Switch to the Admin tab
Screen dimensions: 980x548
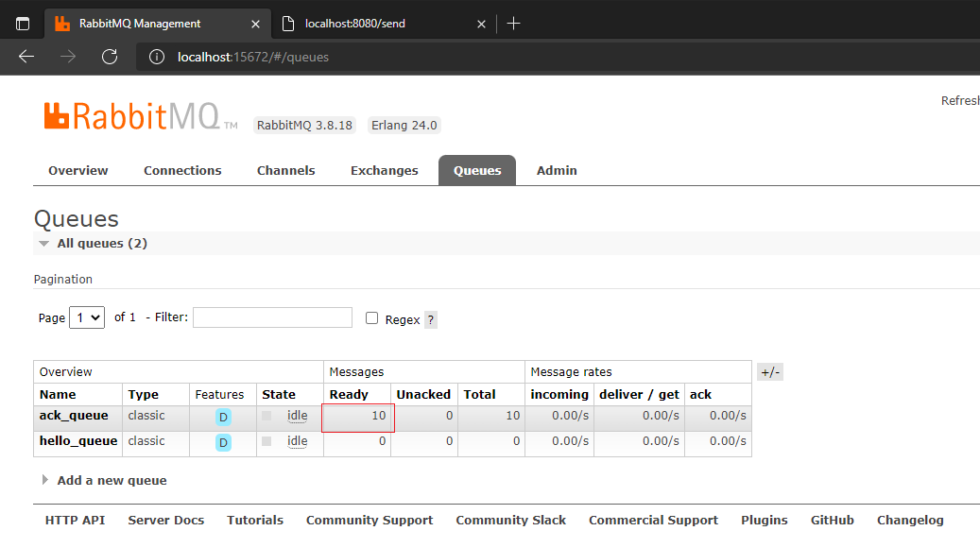point(557,171)
